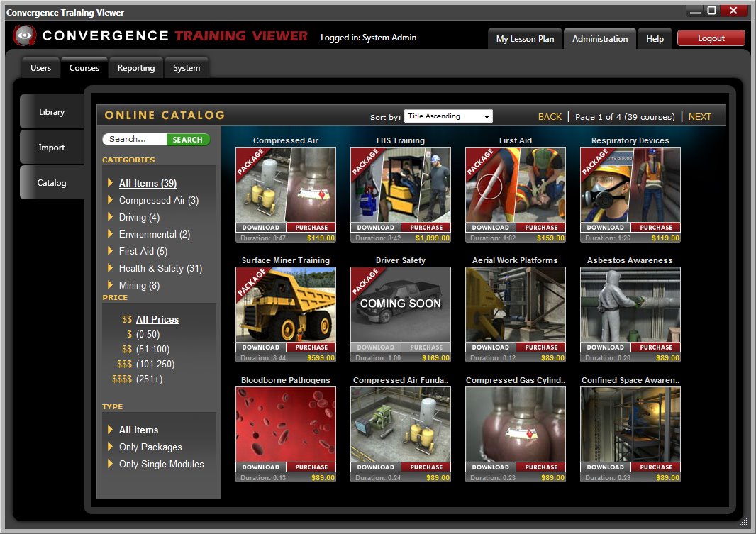
Task: Expand the Driving (4) category
Action: point(139,218)
